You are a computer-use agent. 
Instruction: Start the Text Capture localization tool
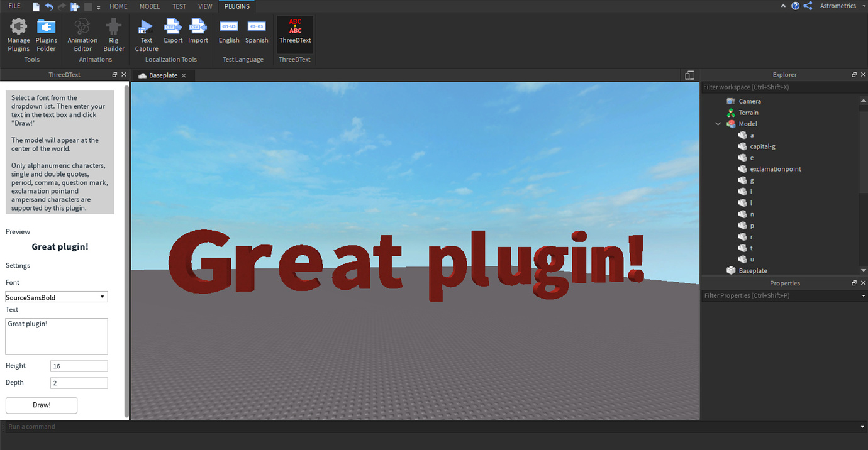pos(146,35)
